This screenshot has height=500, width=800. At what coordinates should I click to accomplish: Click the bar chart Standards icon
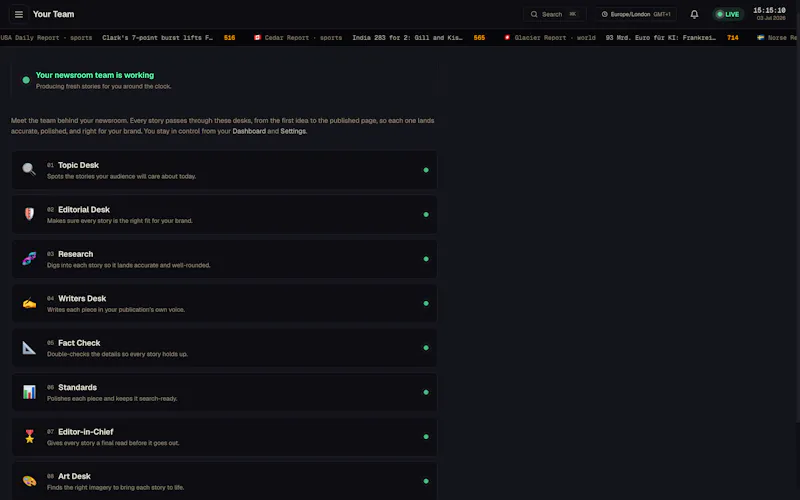coord(29,392)
